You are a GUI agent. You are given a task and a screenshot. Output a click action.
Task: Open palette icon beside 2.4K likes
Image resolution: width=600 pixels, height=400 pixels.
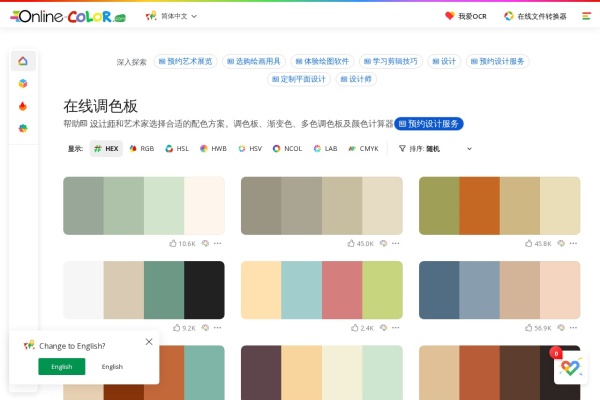point(383,328)
